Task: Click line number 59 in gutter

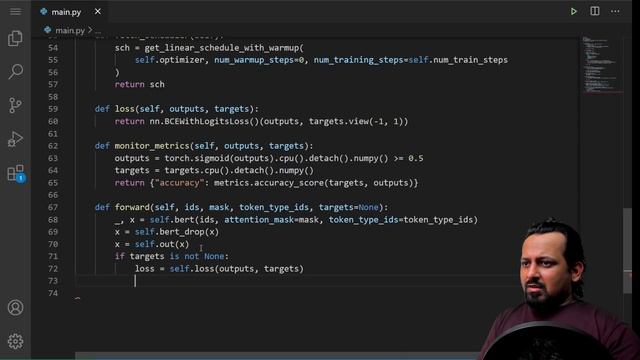Action: [53, 109]
